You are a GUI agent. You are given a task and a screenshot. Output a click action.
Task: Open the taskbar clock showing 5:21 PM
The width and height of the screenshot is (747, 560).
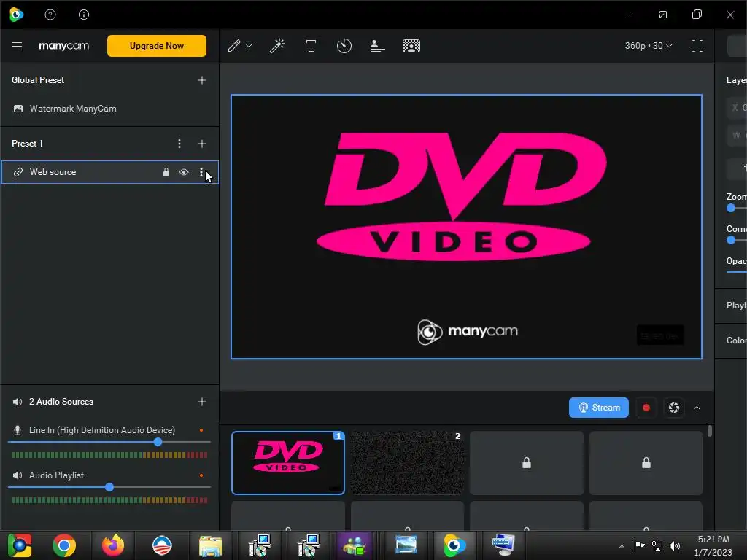click(713, 545)
